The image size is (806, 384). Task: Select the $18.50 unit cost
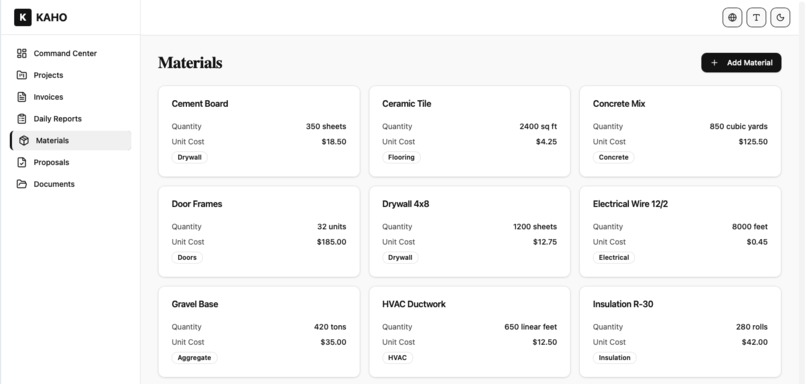point(334,142)
